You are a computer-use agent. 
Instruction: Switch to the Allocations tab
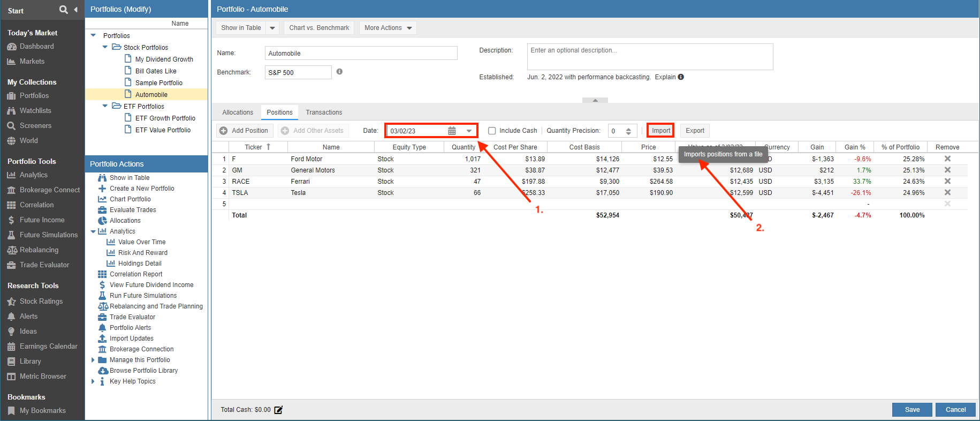[x=238, y=112]
